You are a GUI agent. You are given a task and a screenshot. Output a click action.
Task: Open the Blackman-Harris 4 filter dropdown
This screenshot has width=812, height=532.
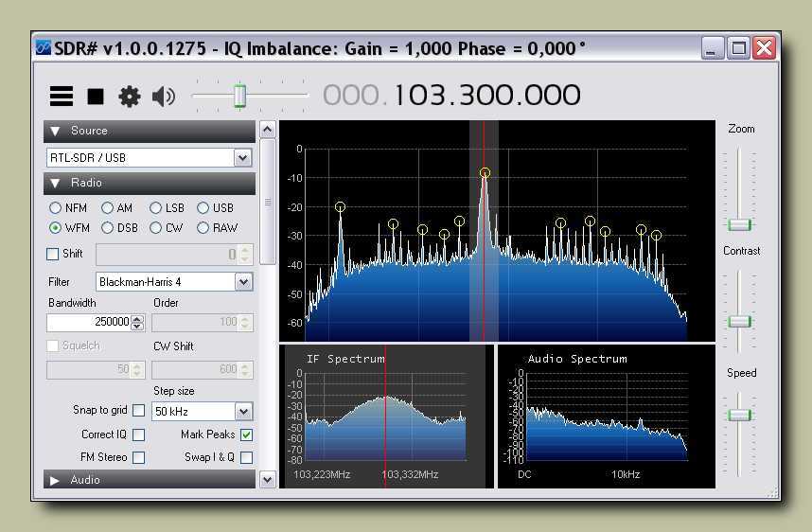click(243, 282)
